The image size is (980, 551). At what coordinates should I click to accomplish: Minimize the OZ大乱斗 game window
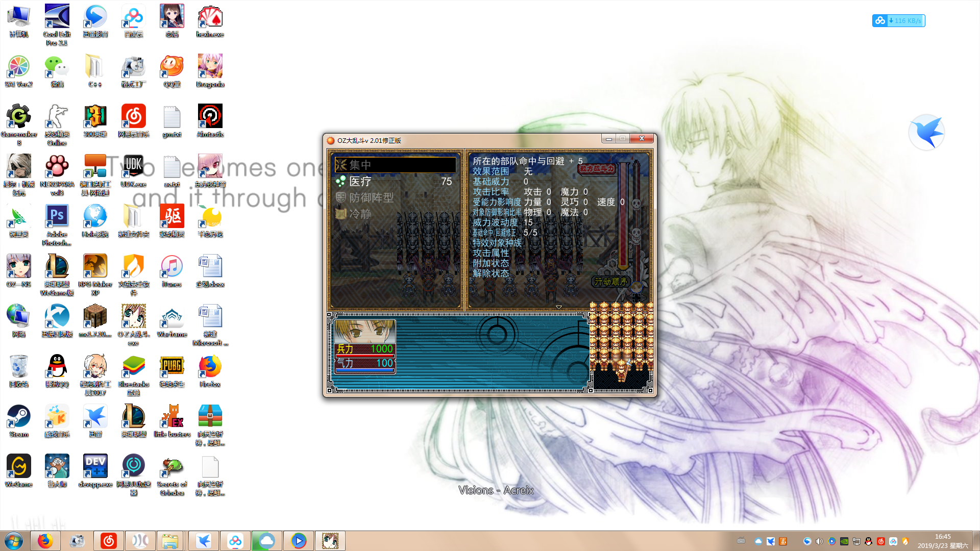[x=608, y=138]
